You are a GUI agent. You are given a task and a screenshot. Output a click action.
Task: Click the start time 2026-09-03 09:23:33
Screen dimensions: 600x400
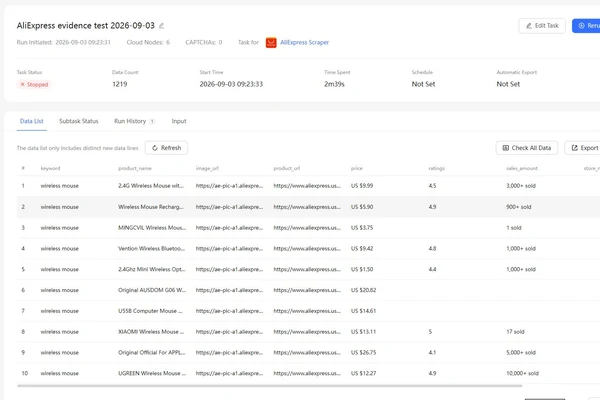pos(231,84)
